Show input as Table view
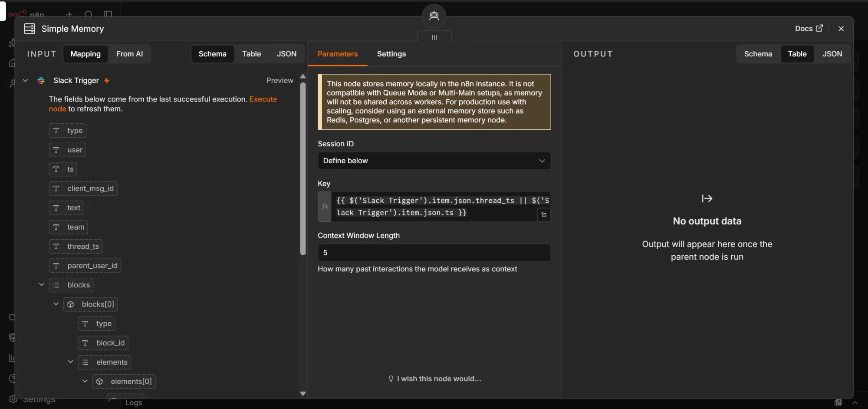868x409 pixels. point(252,54)
